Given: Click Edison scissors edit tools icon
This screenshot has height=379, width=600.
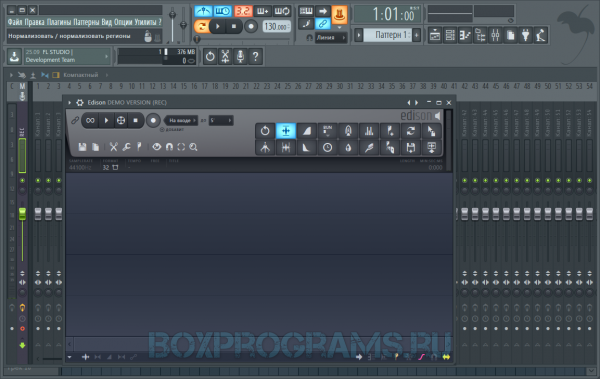Looking at the screenshot, I should pyautogui.click(x=114, y=147).
